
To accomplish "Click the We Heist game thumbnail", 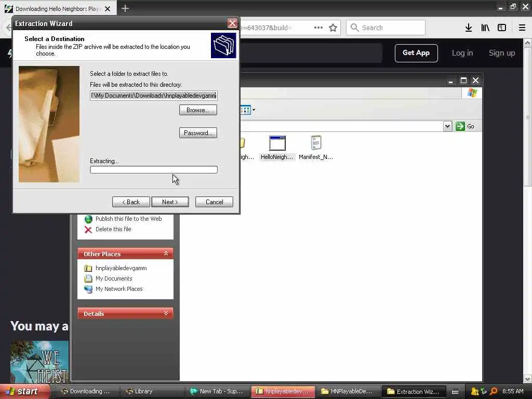I will click(39, 362).
